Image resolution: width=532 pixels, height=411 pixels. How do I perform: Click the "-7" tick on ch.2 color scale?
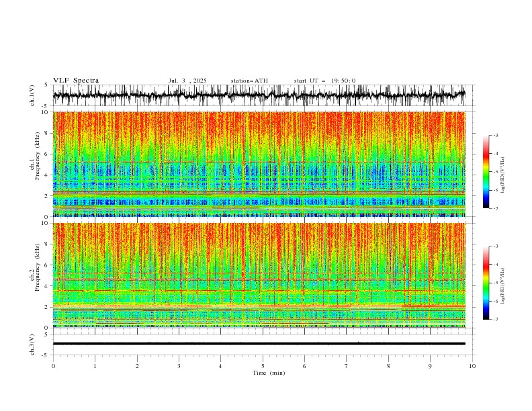495,319
